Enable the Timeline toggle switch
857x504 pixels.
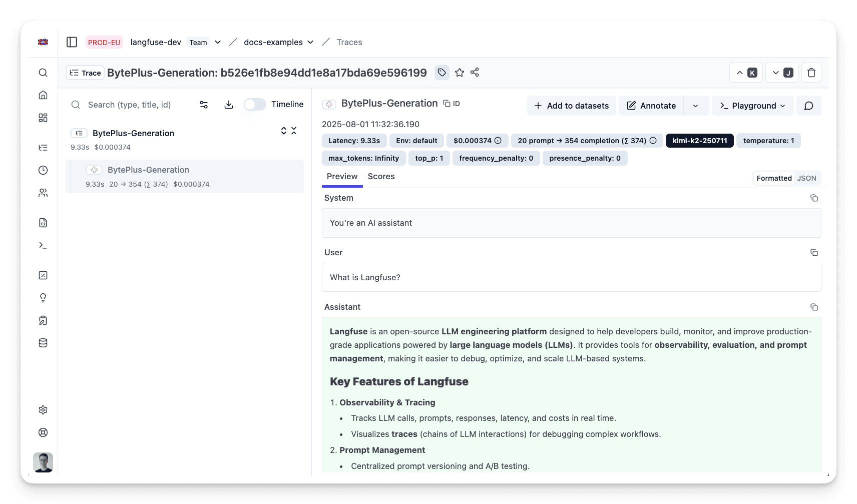pos(255,104)
